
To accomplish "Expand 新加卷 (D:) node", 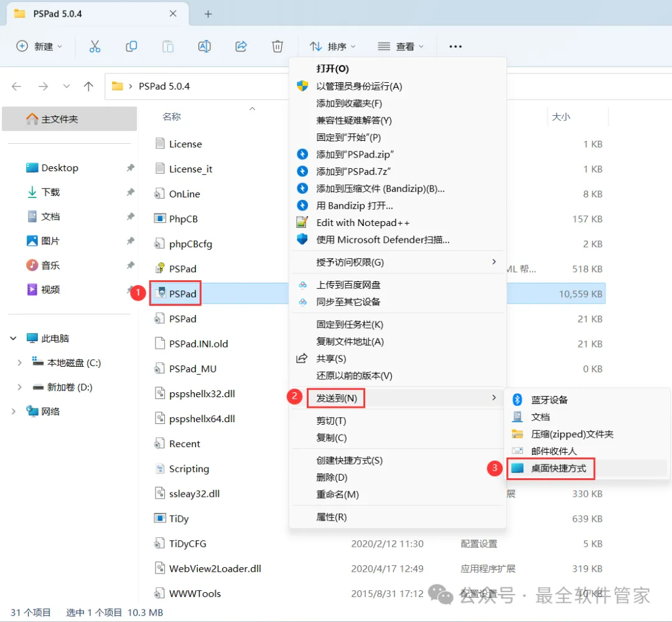I will click(x=19, y=387).
